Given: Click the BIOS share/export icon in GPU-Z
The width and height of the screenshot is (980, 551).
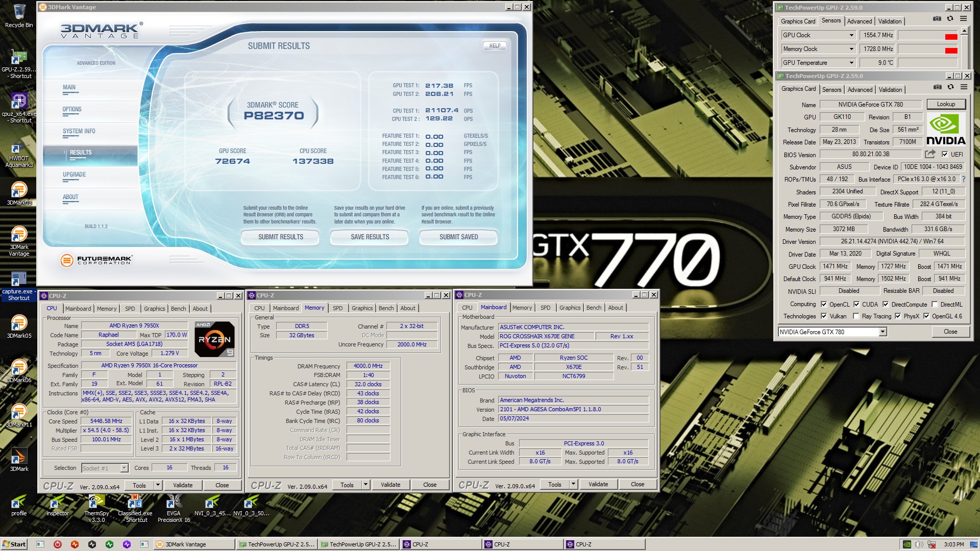Looking at the screenshot, I should click(x=930, y=154).
